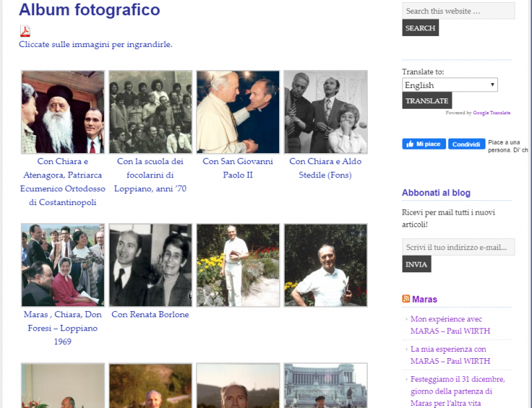Screen dimensions: 532x408
Task: Enlarge man with hand on hip photo
Action: tap(326, 265)
